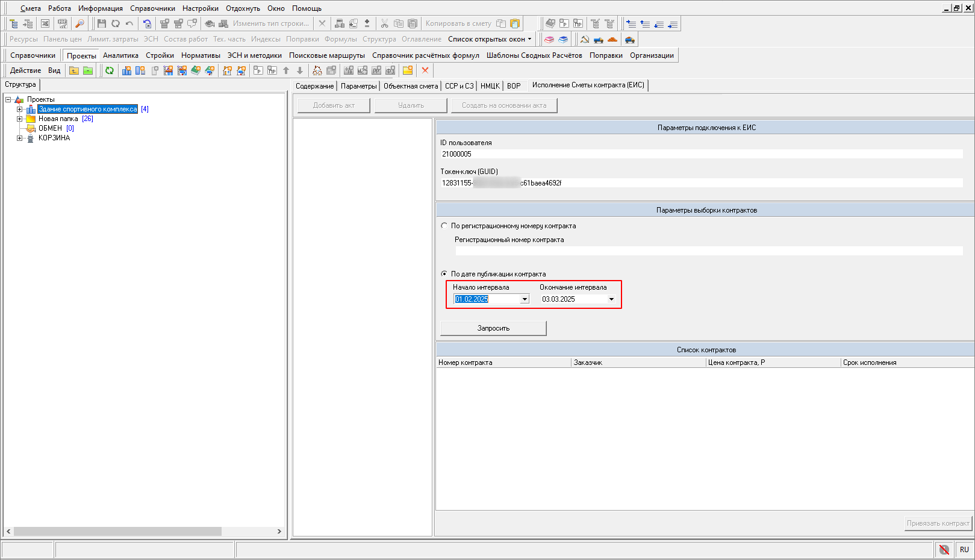The height and width of the screenshot is (560, 975).
Task: Click the save diskette icon in toolbar
Action: pyautogui.click(x=101, y=23)
